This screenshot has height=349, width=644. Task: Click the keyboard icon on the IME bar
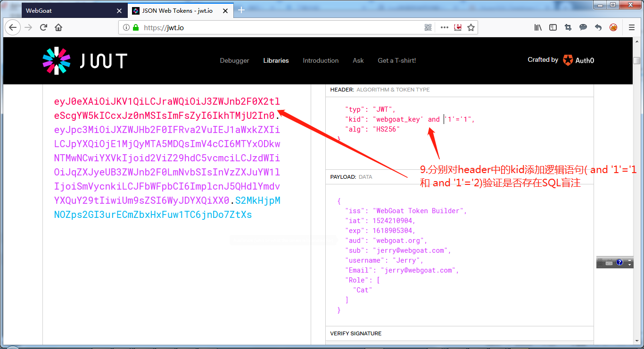click(609, 263)
